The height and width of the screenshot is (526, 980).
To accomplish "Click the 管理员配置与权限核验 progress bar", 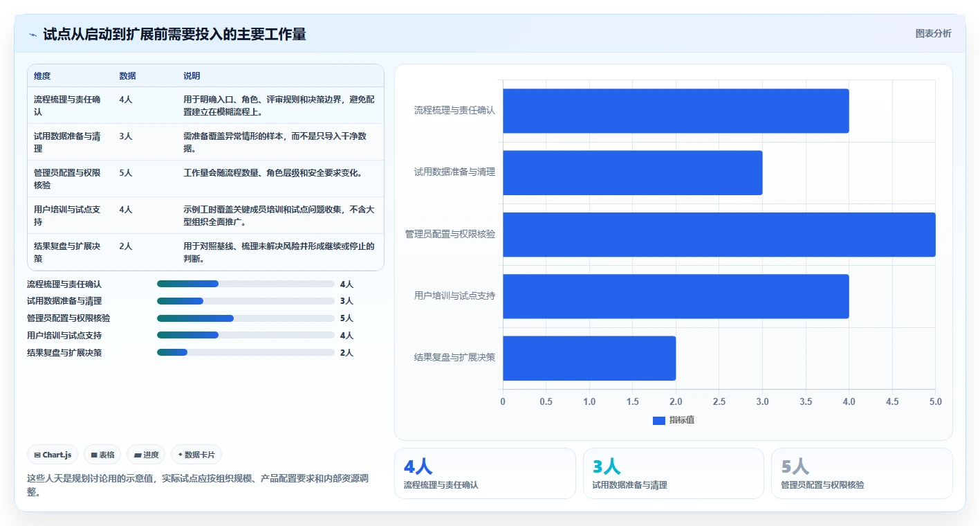I will 246,318.
